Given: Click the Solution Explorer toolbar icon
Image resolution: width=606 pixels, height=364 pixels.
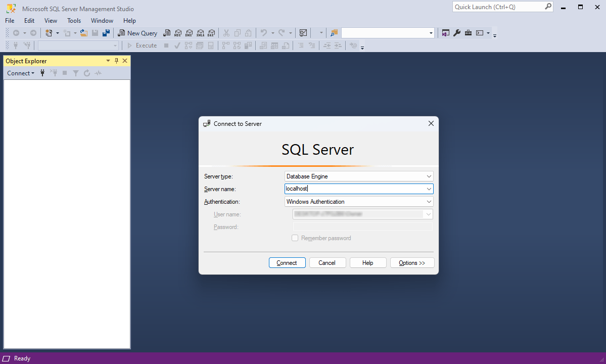Looking at the screenshot, I should click(x=446, y=33).
